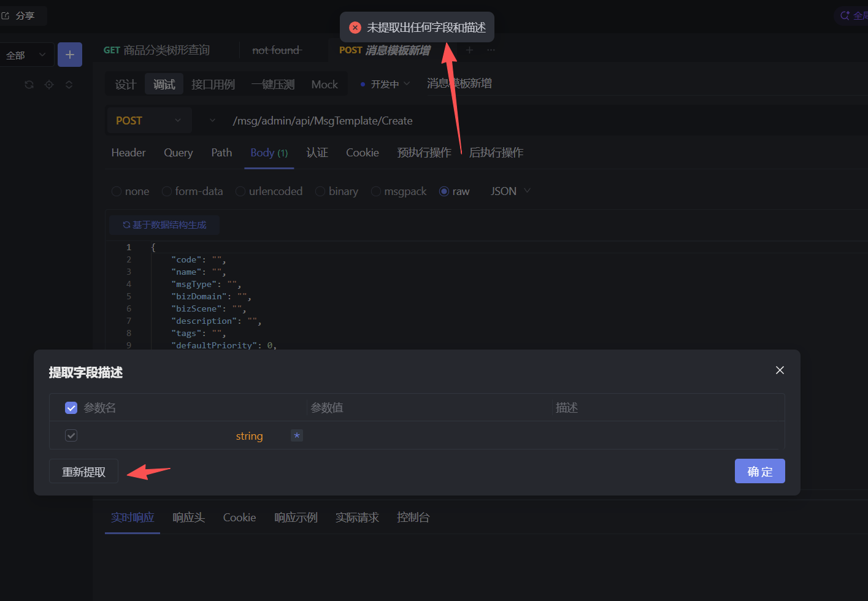Close the extract field description dialog
Screen dimensions: 868x601
coord(780,370)
